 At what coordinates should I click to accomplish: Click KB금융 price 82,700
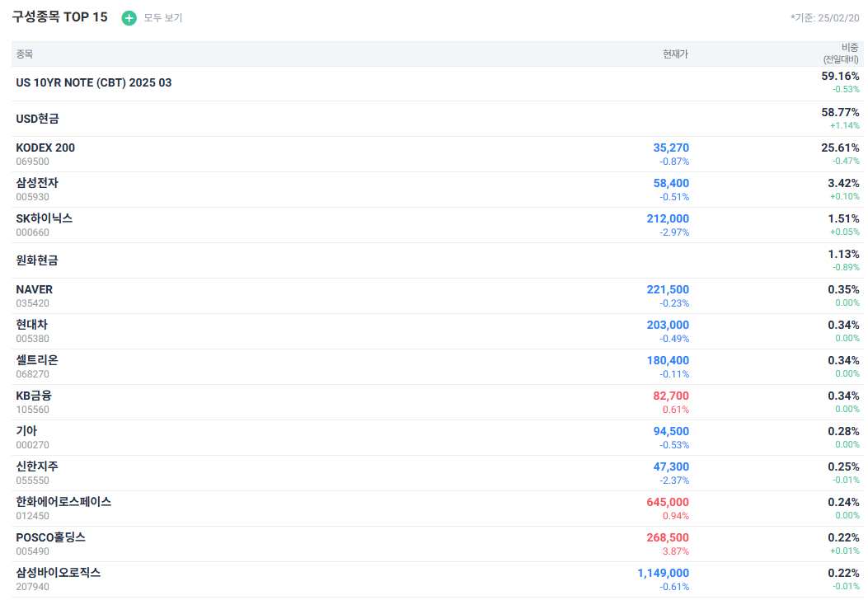pos(671,396)
